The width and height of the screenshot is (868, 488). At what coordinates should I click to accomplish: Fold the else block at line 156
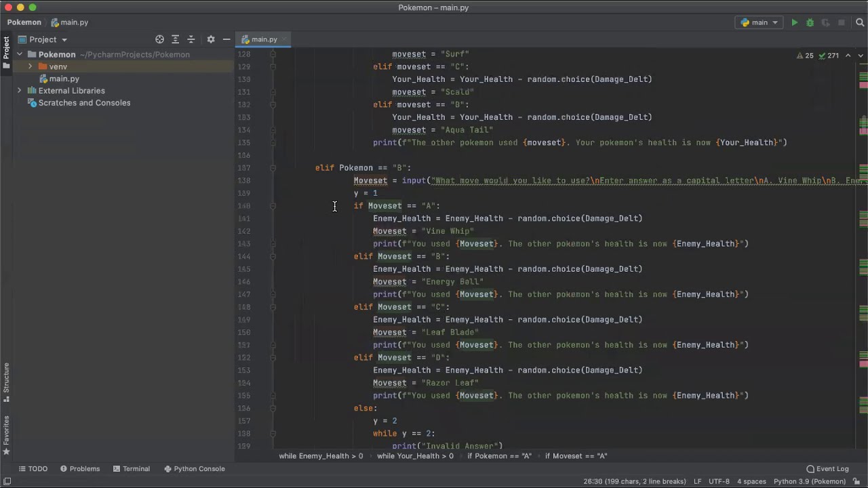pyautogui.click(x=273, y=409)
